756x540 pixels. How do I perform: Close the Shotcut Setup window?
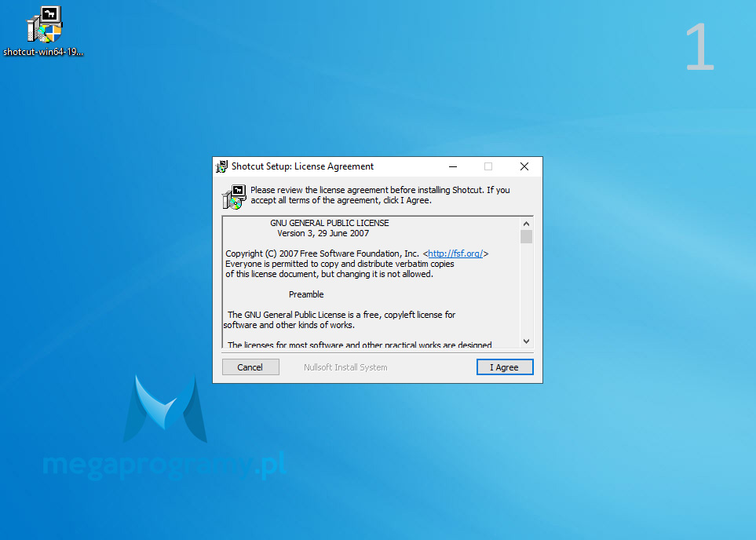tap(524, 166)
